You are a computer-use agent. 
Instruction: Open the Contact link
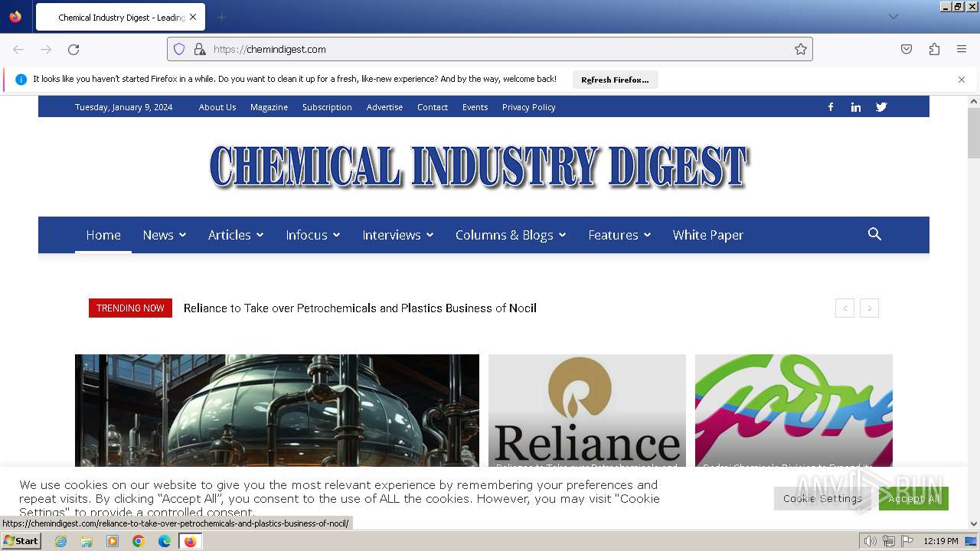click(433, 107)
